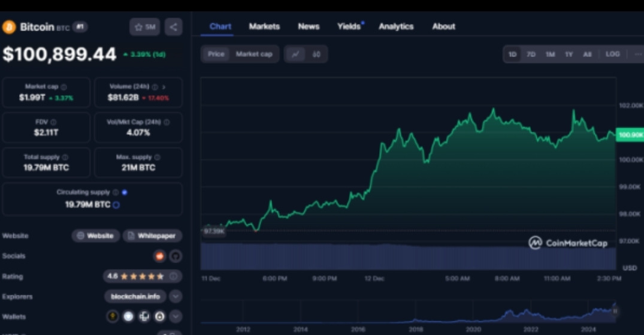Open FDV info tooltip icon
This screenshot has height=335, width=644.
pos(53,122)
